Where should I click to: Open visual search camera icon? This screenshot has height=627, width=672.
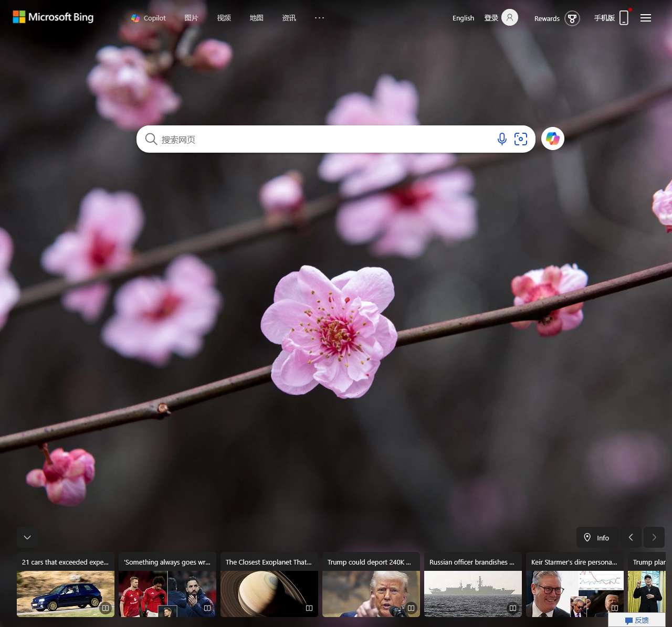[x=521, y=139]
